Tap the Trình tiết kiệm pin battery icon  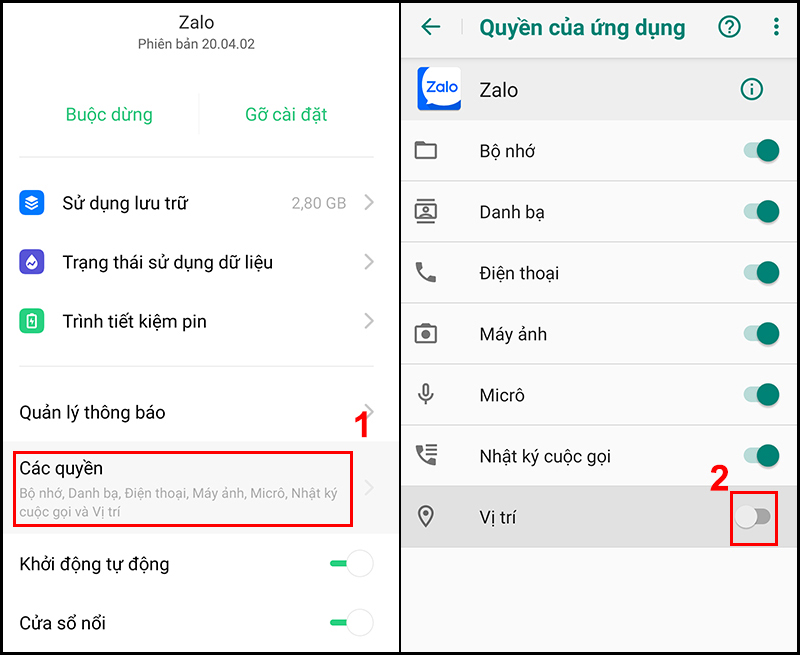pos(32,321)
